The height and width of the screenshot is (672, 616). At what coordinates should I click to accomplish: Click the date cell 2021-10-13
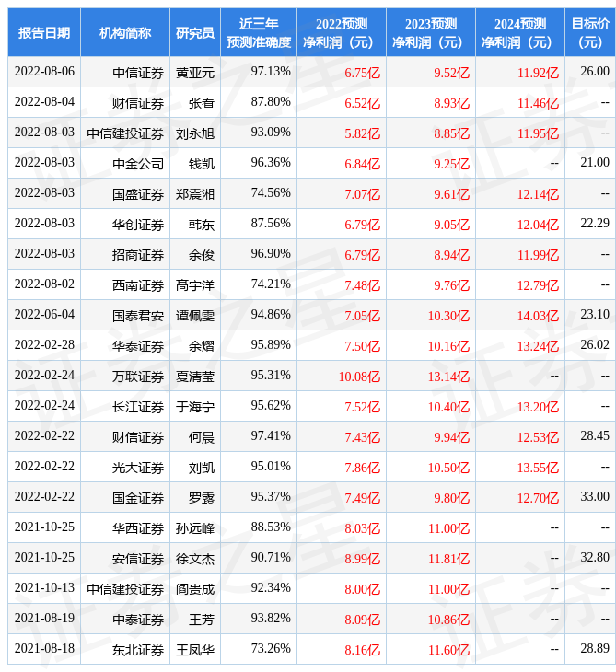point(44,588)
